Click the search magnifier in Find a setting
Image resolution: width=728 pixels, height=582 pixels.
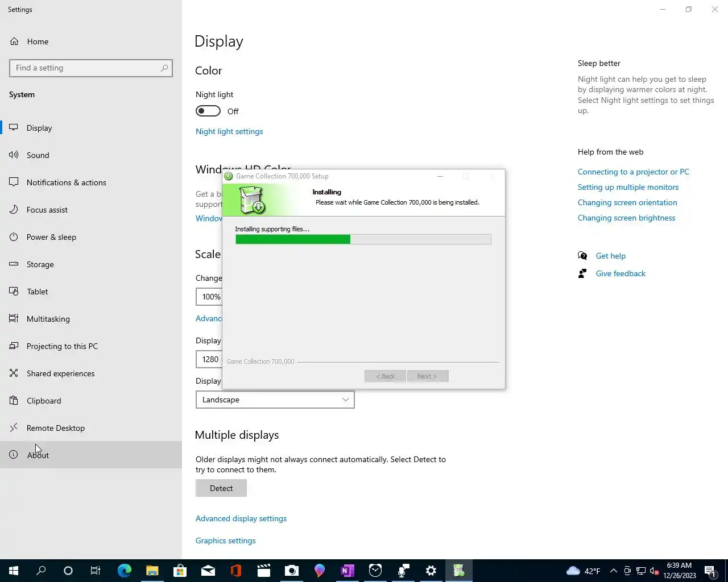pyautogui.click(x=164, y=68)
